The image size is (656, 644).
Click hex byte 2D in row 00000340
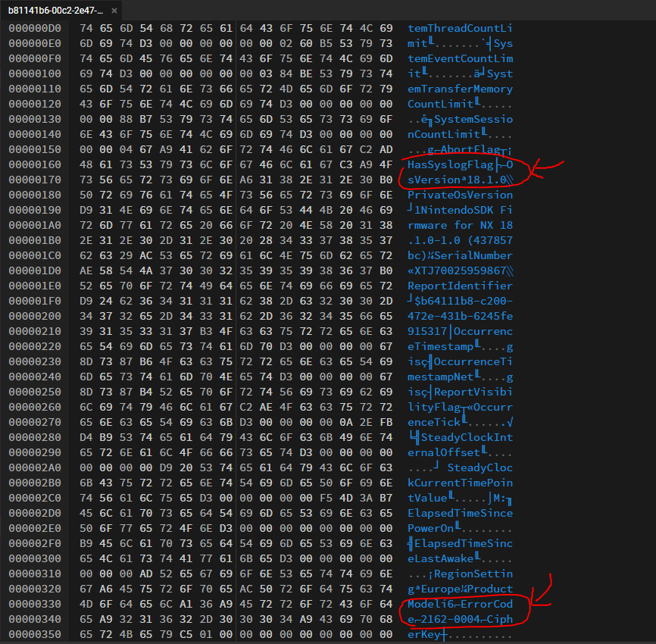(206, 619)
